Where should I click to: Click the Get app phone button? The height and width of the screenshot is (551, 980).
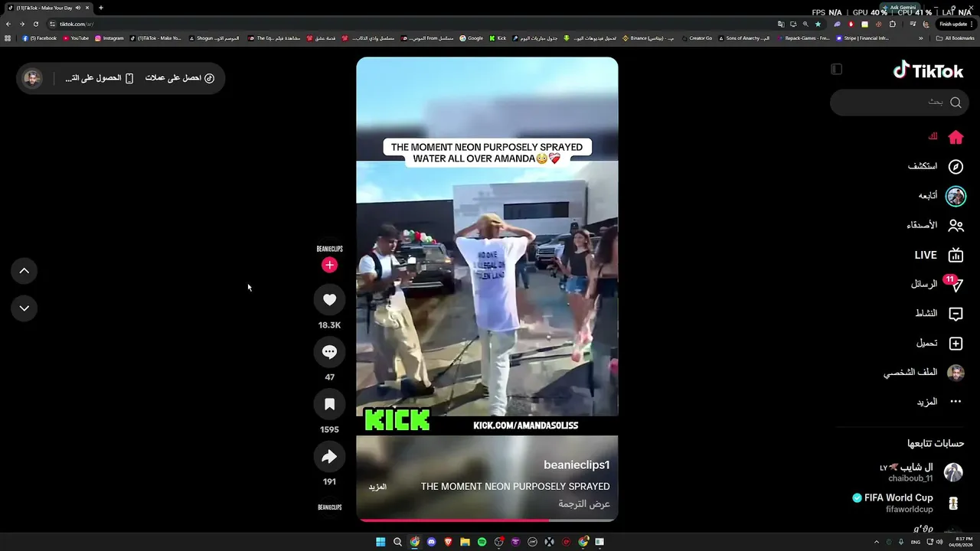tap(100, 78)
